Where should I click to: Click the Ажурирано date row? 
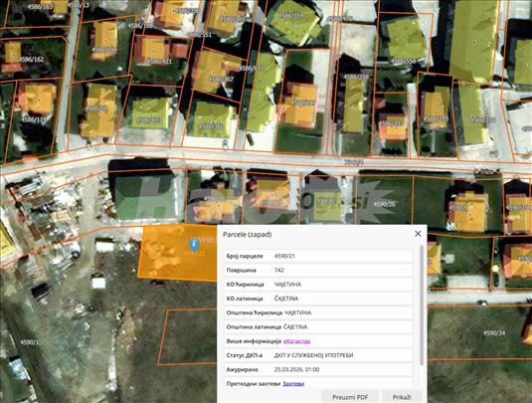point(318,370)
